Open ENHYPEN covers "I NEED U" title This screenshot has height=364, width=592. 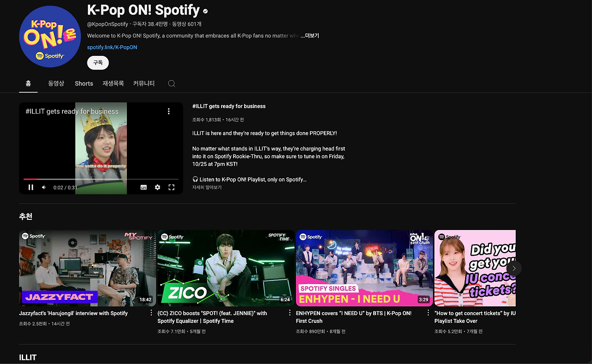[354, 317]
